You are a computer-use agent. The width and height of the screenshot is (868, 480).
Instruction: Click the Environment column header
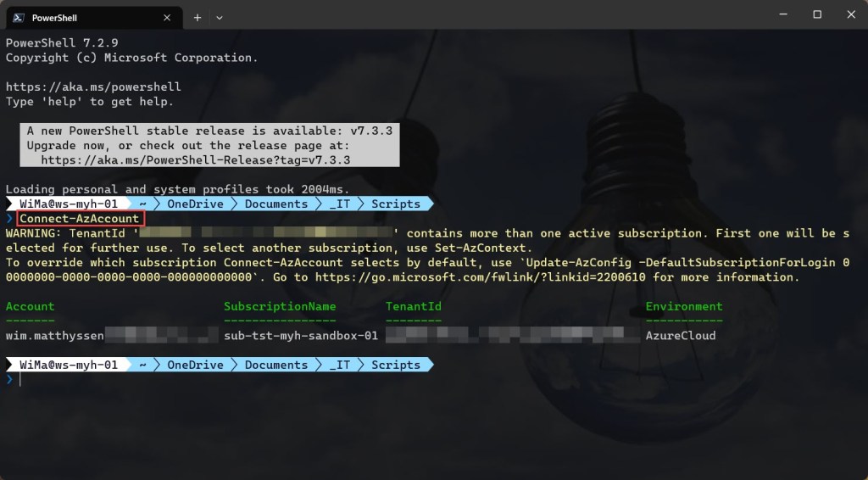click(683, 306)
